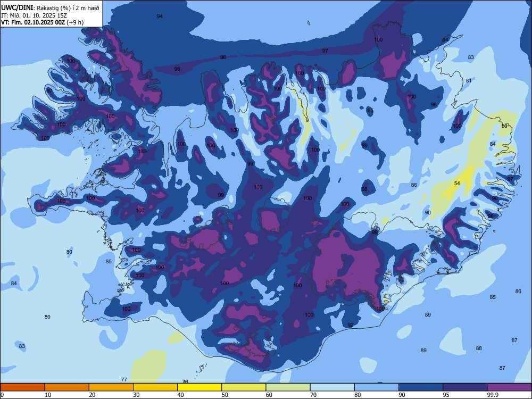Click the orange 10-20 legend swatch
The width and height of the screenshot is (532, 399).
click(67, 387)
